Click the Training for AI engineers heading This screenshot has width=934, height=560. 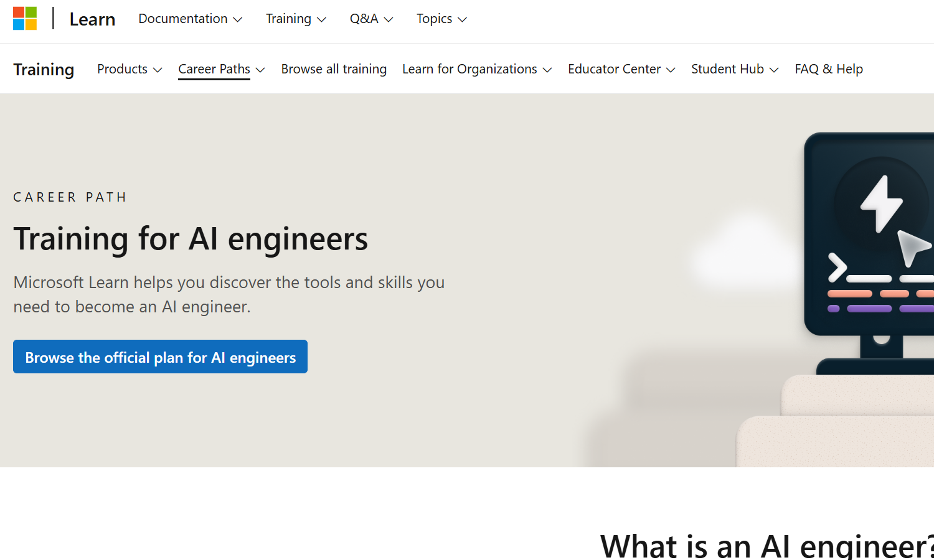(x=191, y=239)
